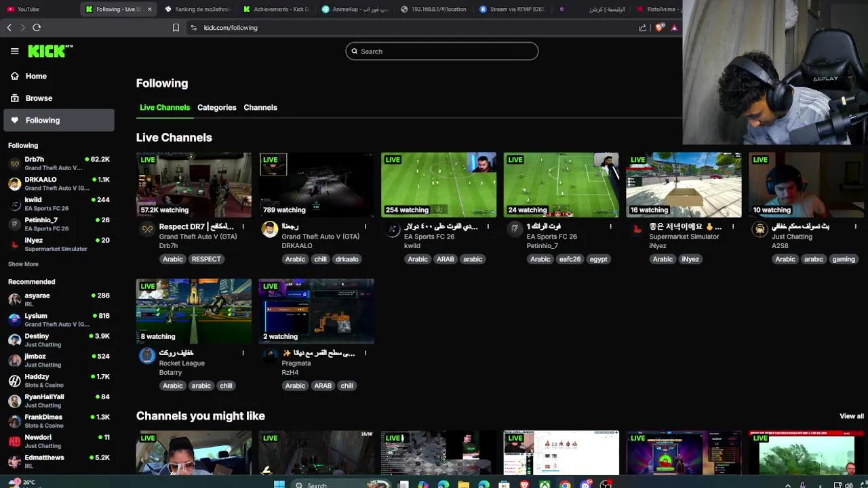Open options menu for Respect DR7 stream
This screenshot has width=868, height=488.
tap(243, 226)
